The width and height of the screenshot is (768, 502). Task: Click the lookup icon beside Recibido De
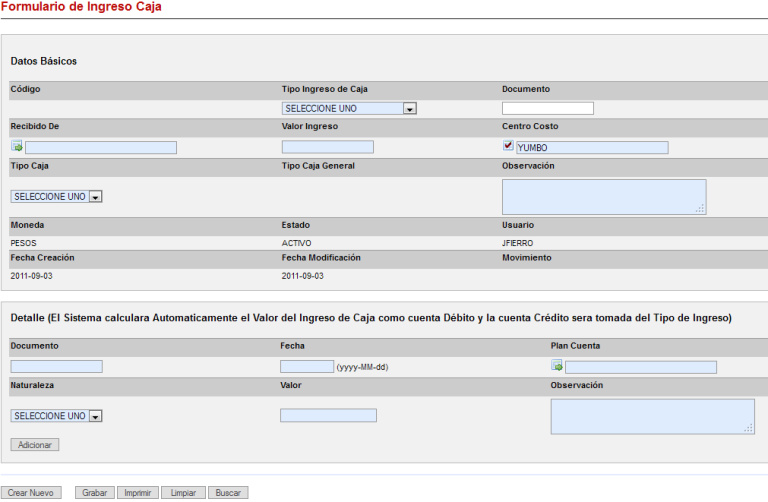[x=16, y=147]
